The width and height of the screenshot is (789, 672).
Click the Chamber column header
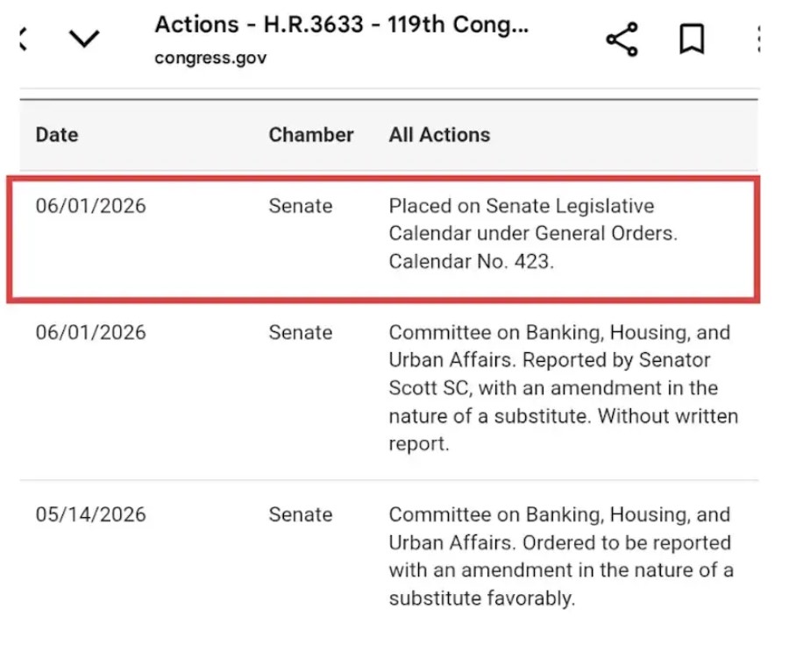(311, 135)
